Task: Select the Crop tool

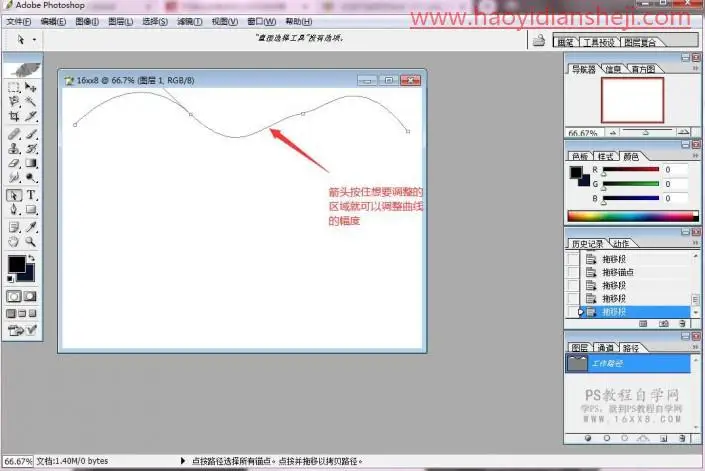Action: tap(13, 116)
